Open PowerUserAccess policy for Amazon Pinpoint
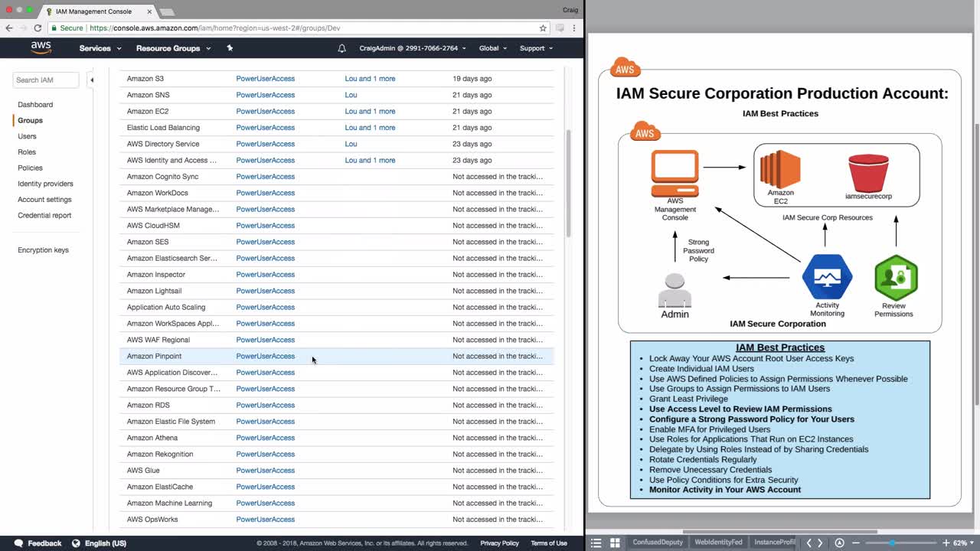 click(265, 357)
